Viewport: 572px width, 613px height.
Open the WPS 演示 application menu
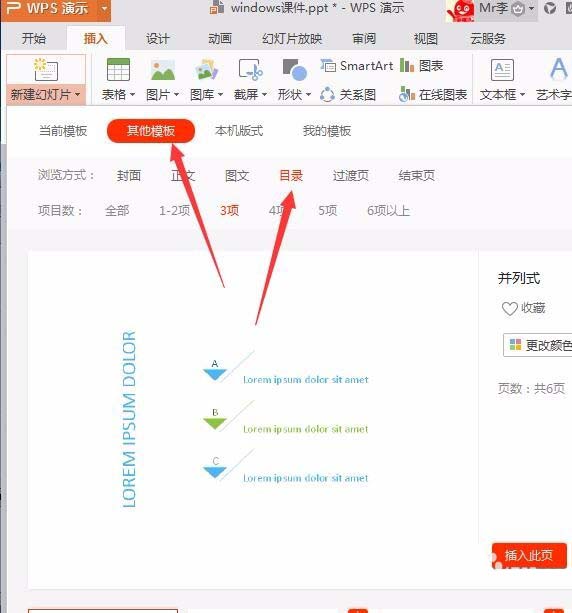tap(49, 9)
